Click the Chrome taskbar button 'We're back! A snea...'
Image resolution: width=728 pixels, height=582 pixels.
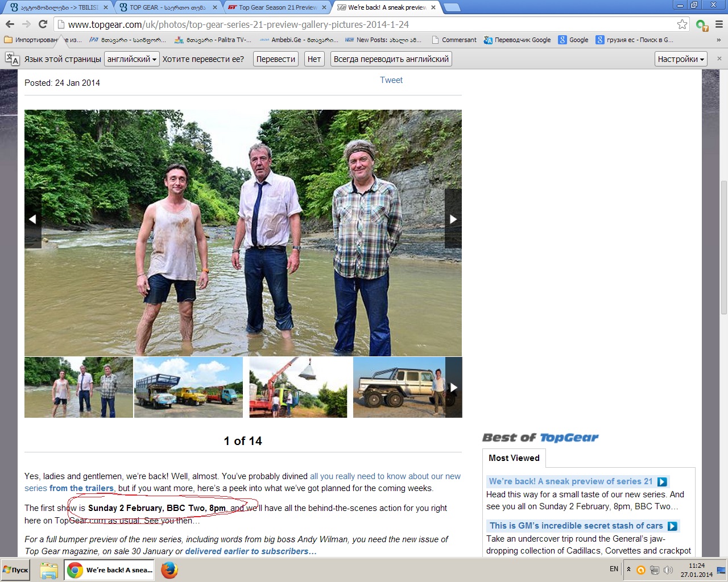[110, 570]
